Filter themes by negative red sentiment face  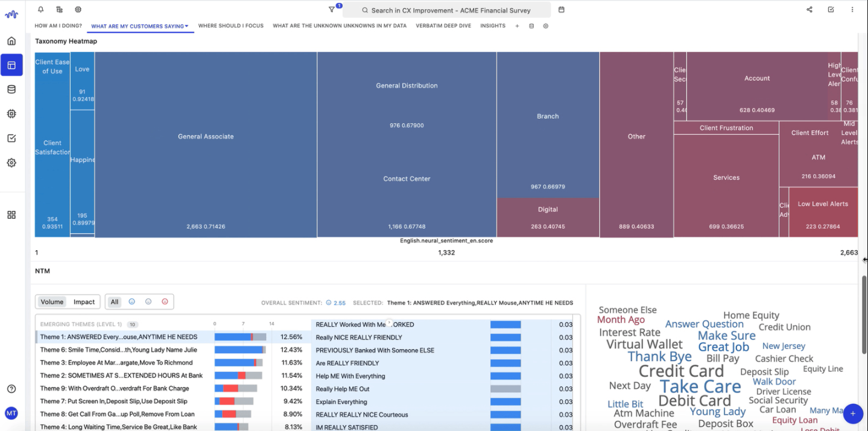[165, 302]
